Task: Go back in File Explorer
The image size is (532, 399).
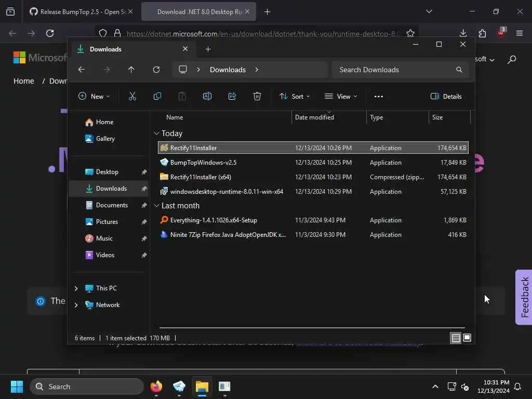Action: click(x=82, y=70)
